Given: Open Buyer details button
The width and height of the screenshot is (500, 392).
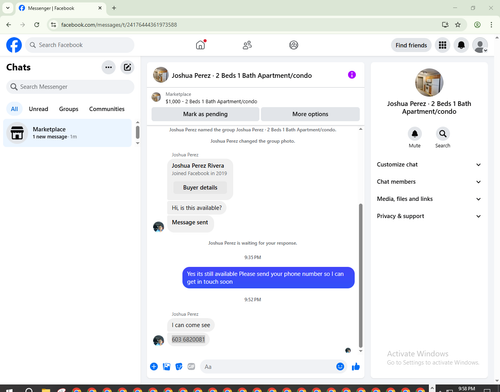Looking at the screenshot, I should [x=200, y=187].
